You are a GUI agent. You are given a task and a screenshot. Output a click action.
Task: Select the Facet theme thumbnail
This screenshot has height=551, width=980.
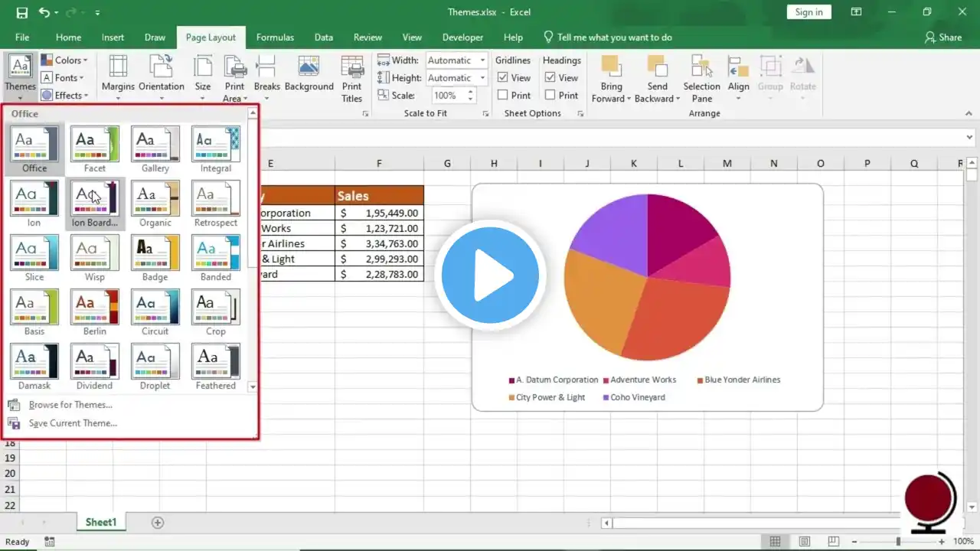coord(95,149)
